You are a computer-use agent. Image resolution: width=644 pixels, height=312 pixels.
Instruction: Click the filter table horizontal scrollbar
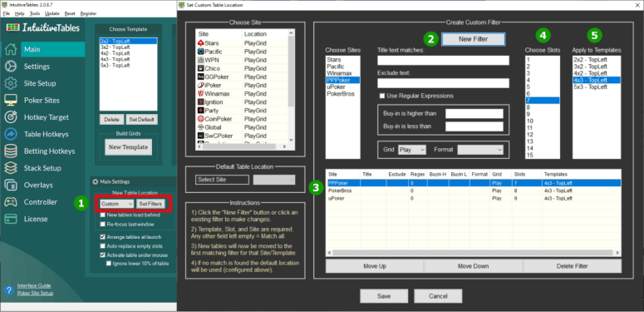pos(473,253)
